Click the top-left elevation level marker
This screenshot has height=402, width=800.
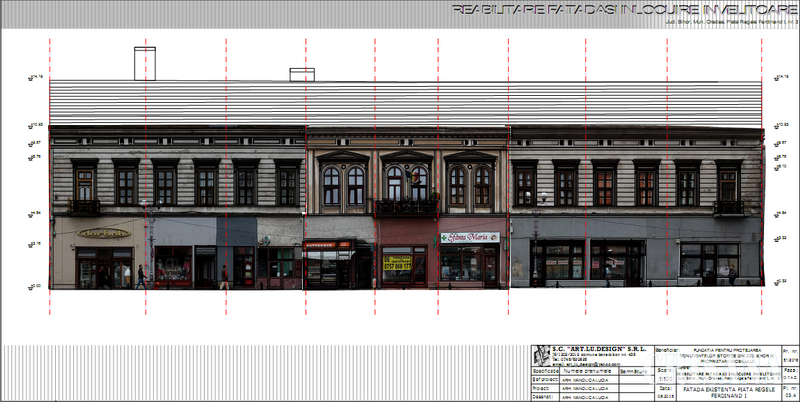pos(38,77)
